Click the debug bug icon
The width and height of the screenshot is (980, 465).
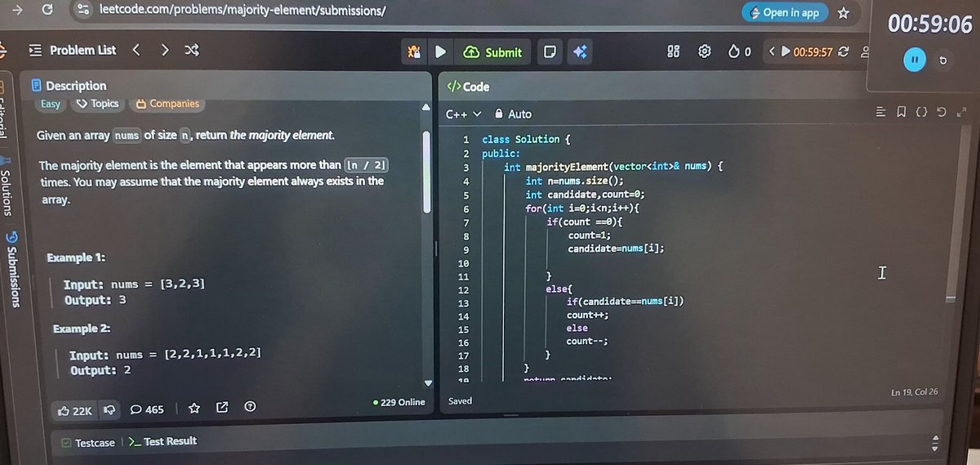[x=414, y=52]
